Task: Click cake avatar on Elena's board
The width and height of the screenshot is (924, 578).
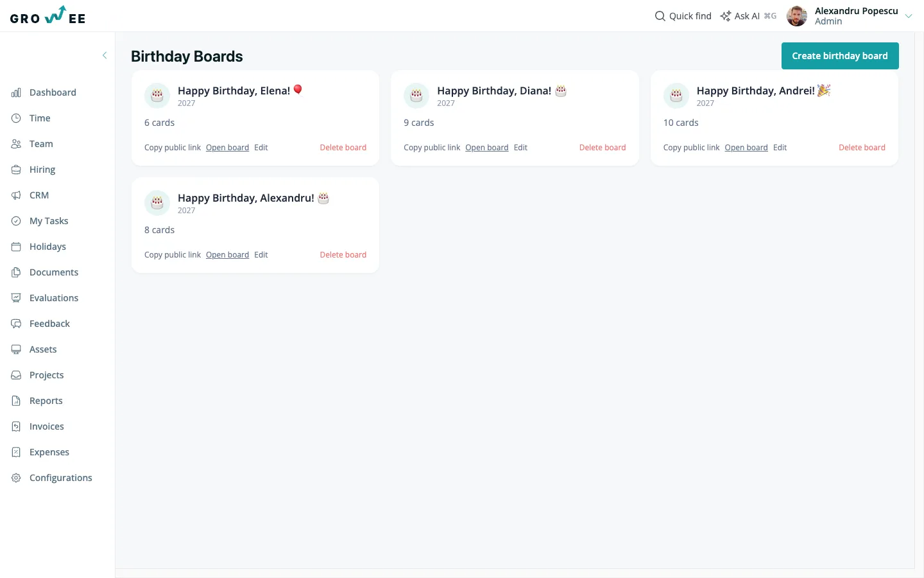Action: [157, 96]
